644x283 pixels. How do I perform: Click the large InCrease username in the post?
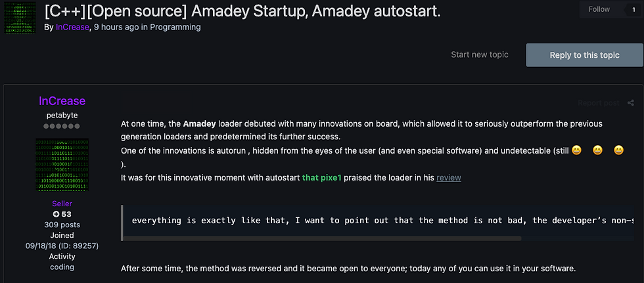[62, 101]
